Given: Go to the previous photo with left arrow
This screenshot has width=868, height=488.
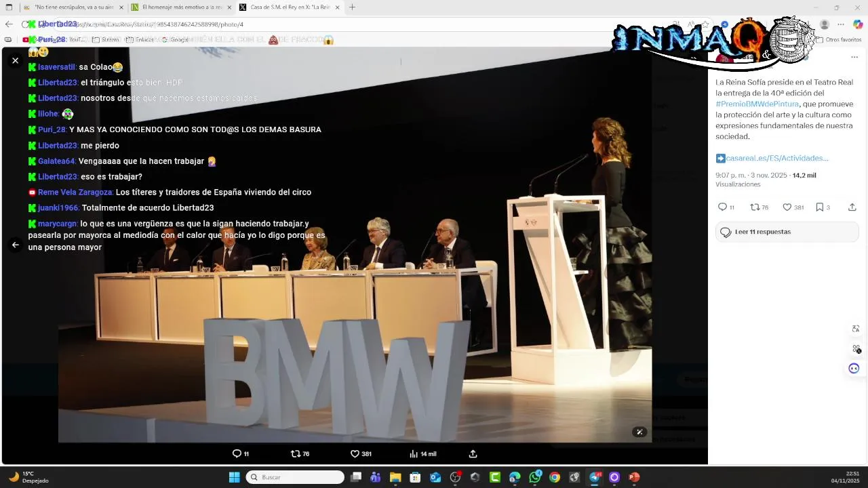Looking at the screenshot, I should point(15,245).
